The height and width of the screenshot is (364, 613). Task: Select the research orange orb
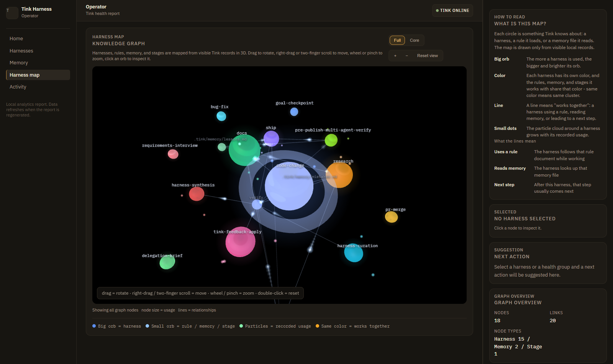[x=339, y=175]
